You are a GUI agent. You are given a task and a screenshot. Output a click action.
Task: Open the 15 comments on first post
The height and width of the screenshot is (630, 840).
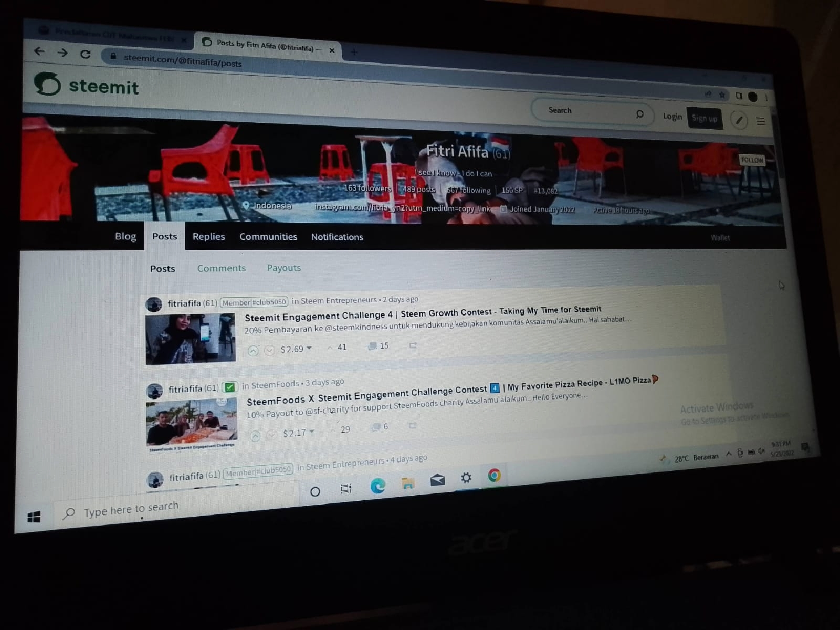379,346
